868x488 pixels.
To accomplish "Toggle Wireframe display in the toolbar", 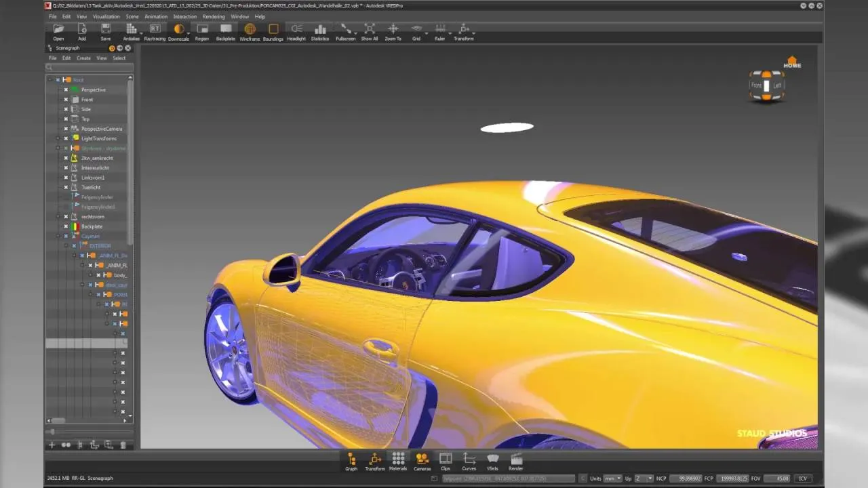I will coord(250,31).
